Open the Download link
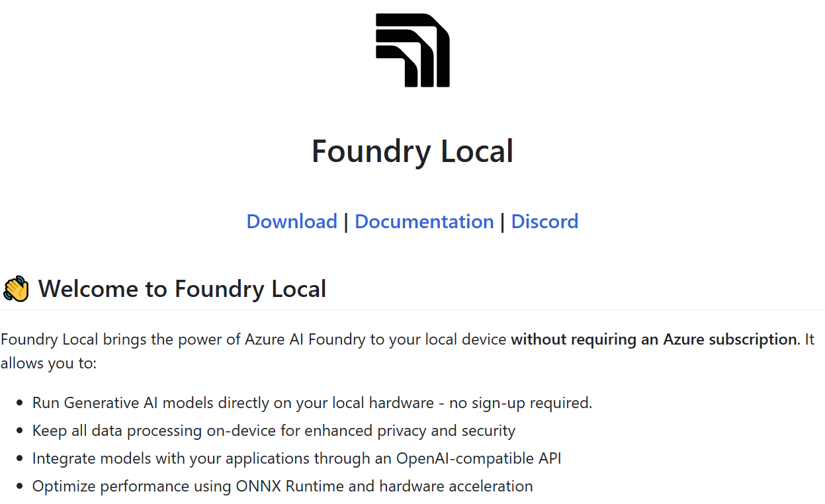 292,221
